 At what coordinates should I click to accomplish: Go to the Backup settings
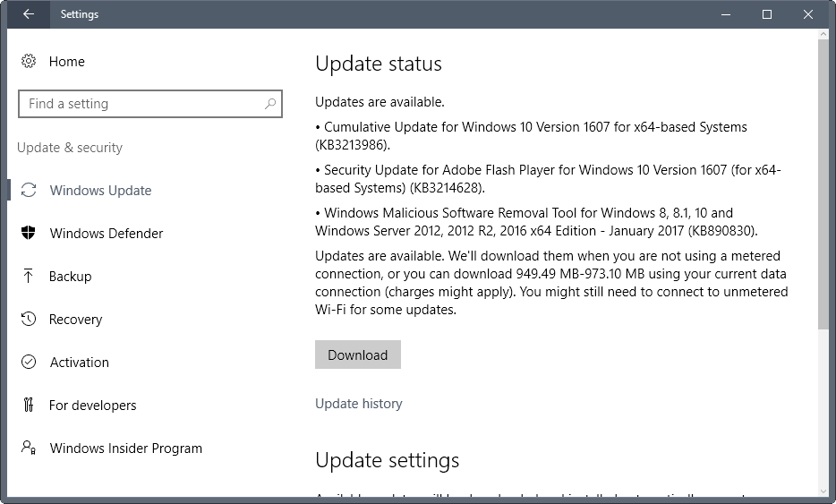pos(70,277)
